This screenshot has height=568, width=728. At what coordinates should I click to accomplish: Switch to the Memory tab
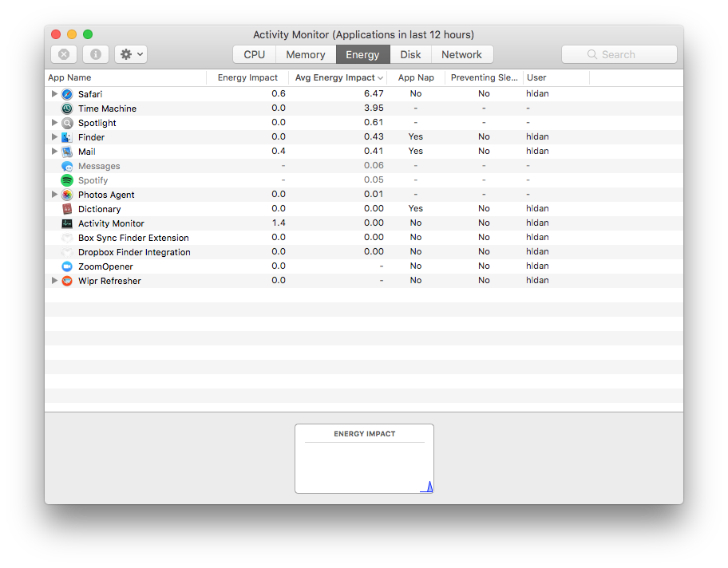tap(306, 54)
